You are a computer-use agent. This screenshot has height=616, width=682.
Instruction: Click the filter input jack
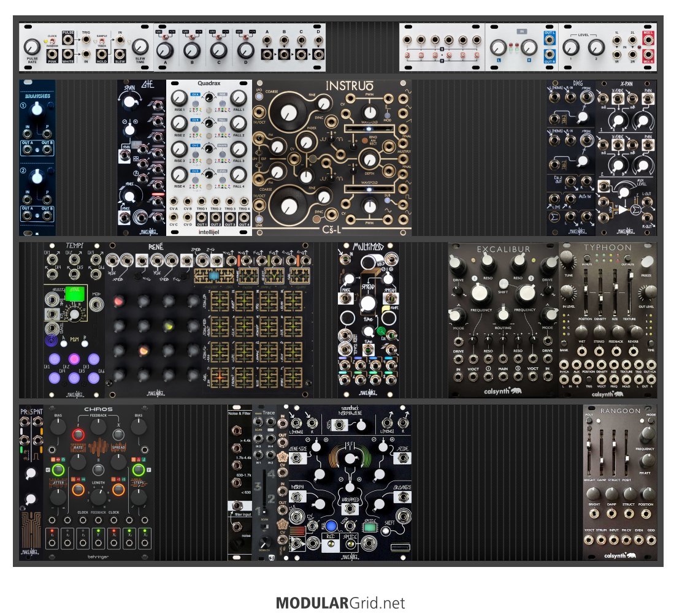pos(237,506)
